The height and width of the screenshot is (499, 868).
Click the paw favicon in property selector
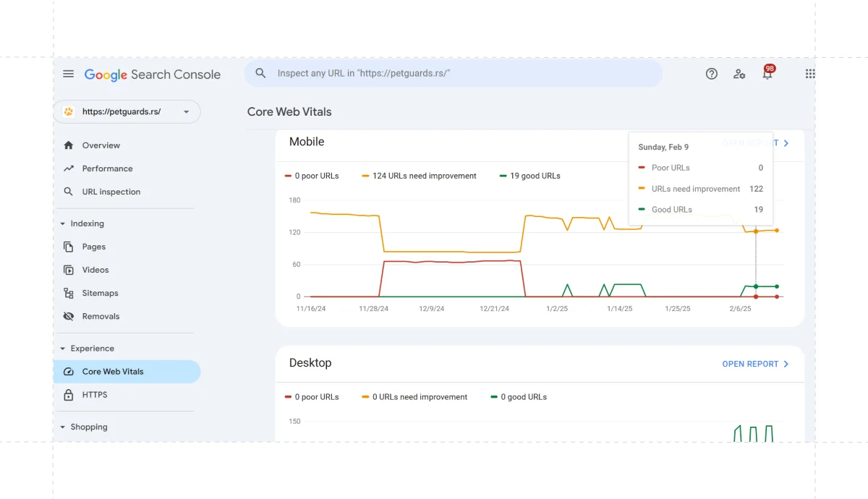coord(69,112)
